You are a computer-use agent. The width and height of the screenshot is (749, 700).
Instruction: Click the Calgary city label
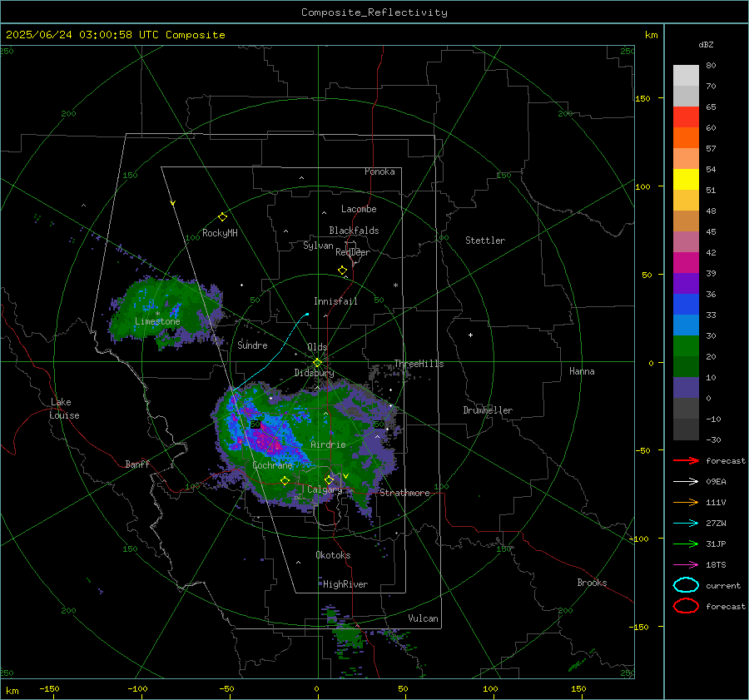point(325,489)
